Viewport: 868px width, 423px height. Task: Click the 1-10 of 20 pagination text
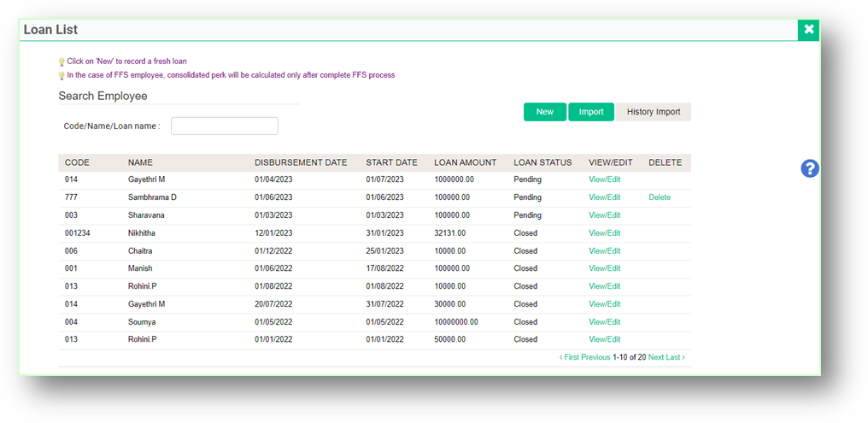tap(630, 357)
